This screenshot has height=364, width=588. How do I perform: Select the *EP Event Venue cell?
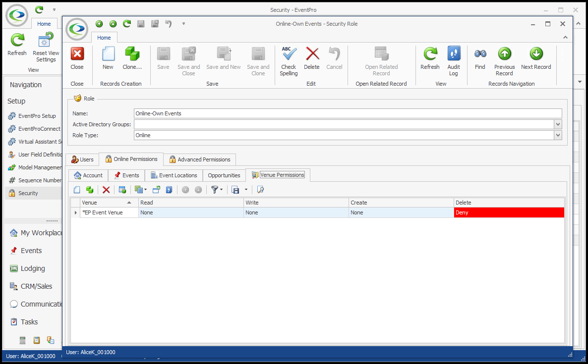tap(109, 213)
